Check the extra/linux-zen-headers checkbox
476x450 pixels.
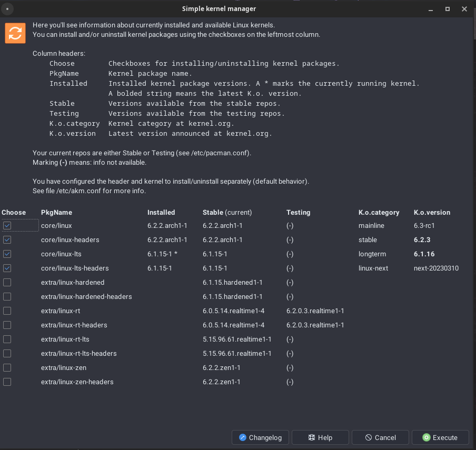[x=7, y=382]
